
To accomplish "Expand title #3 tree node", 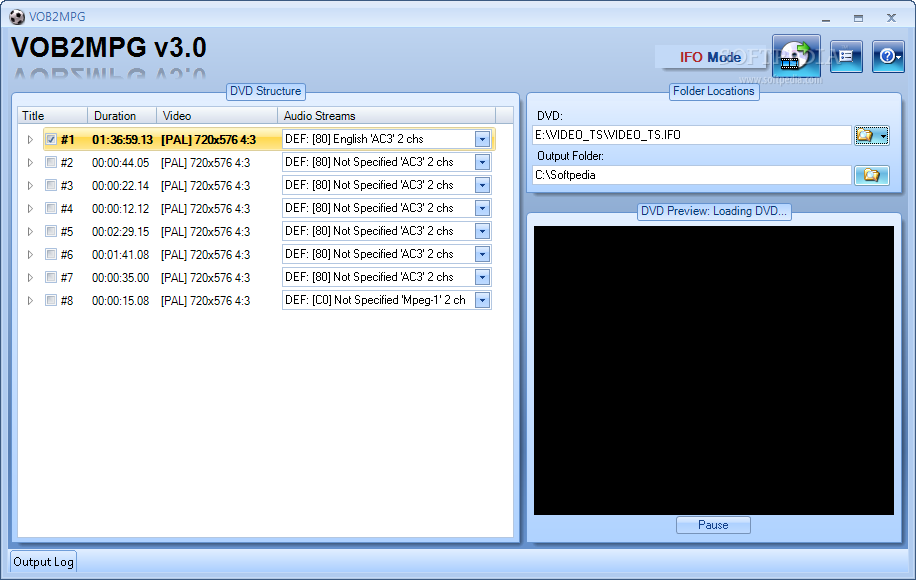I will [x=30, y=185].
